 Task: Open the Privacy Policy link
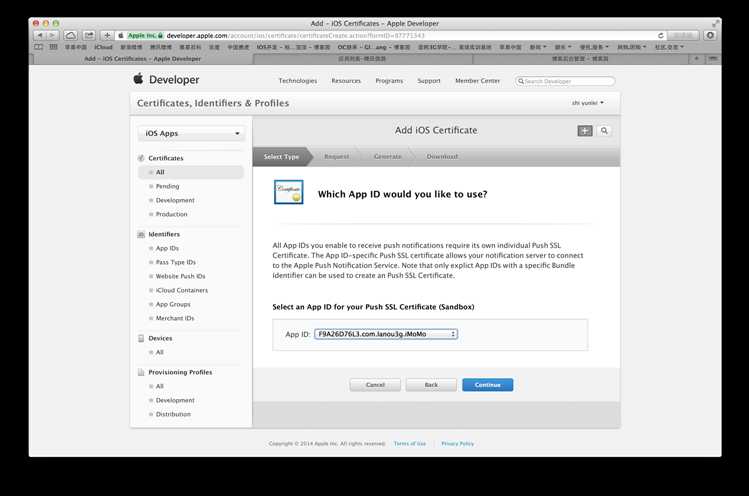pyautogui.click(x=458, y=443)
